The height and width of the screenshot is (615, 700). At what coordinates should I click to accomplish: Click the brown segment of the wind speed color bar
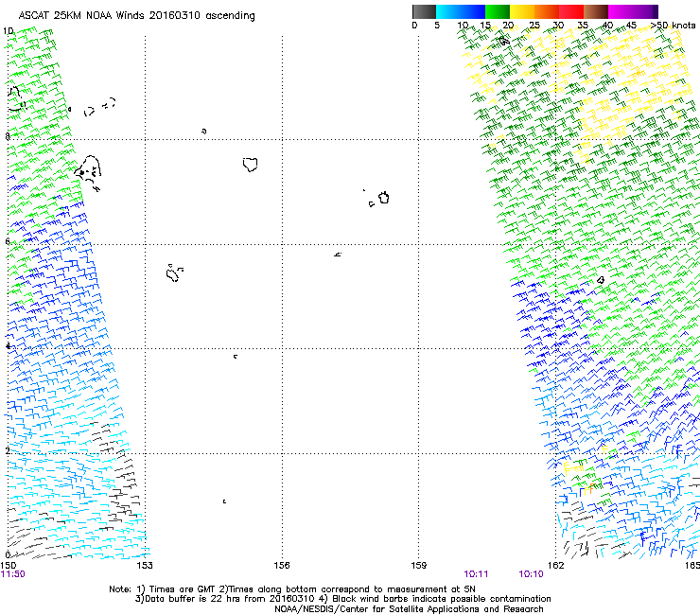coord(596,11)
